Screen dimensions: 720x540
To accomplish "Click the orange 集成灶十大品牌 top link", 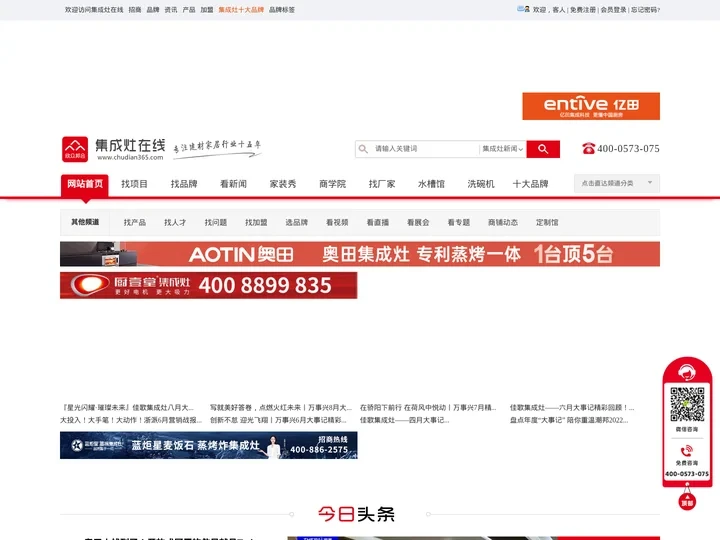I will click(x=241, y=10).
